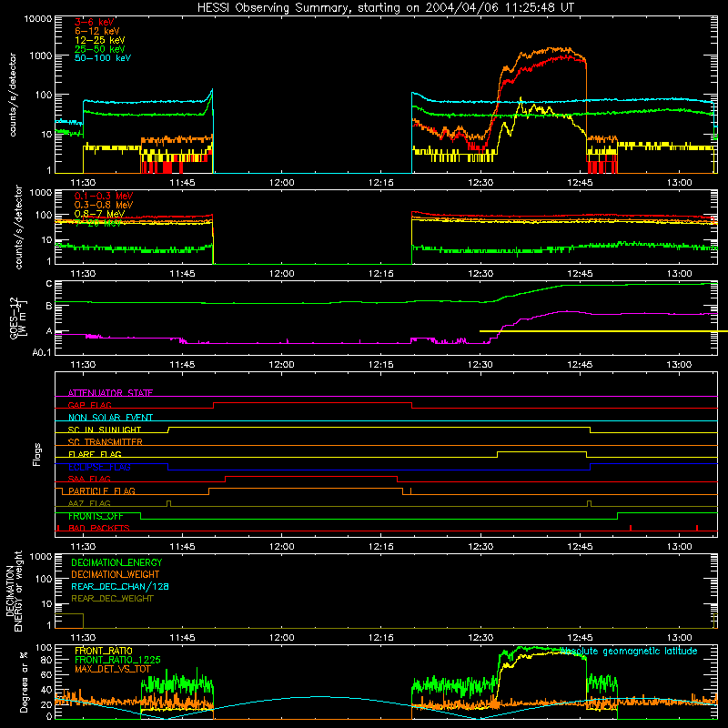728x728 pixels.
Task: Click the PARTICLE_FLAG label
Action: coord(102,491)
